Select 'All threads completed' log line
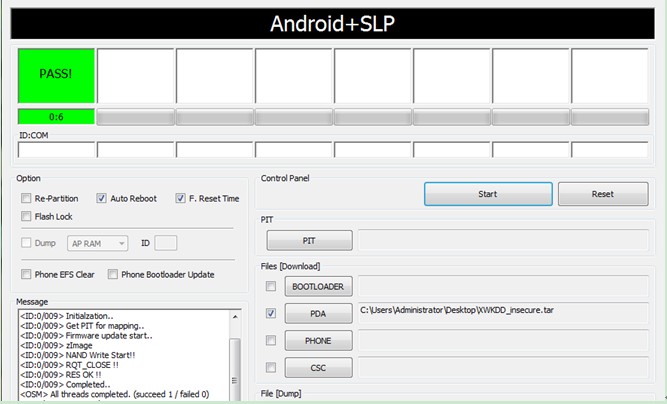The height and width of the screenshot is (404, 667). click(x=114, y=394)
